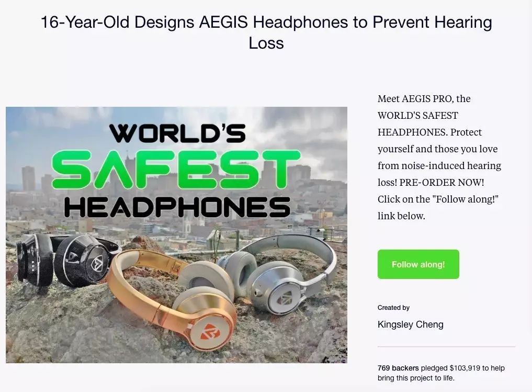Click the divider line under the creator name
Image resolution: width=532 pixels, height=392 pixels.
447,347
